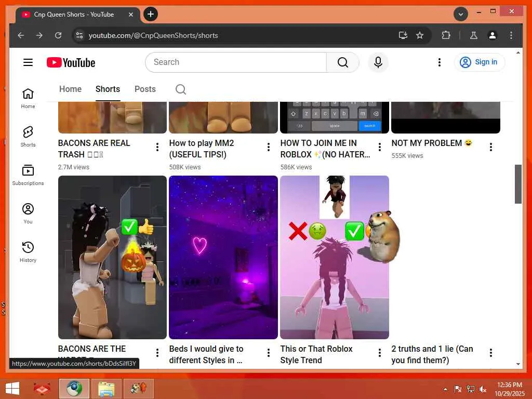The height and width of the screenshot is (399, 532).
Task: Open YouTube settings three-dot menu
Action: pyautogui.click(x=440, y=62)
